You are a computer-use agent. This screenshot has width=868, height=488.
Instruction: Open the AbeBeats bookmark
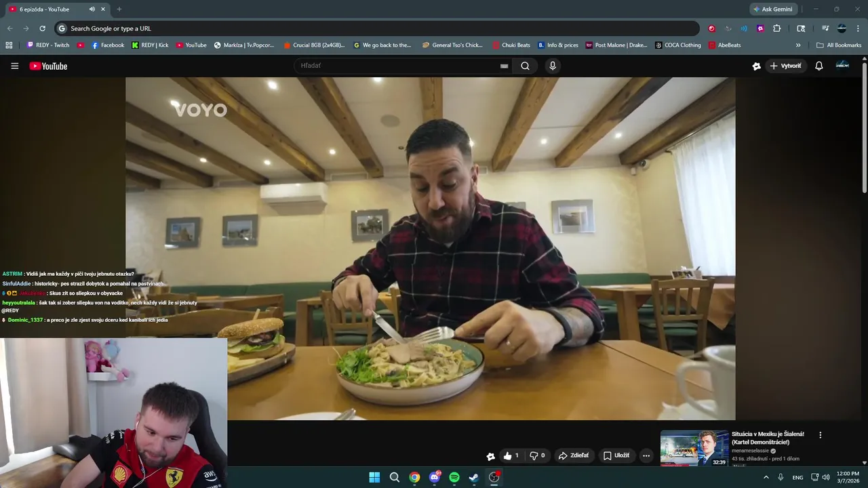click(x=725, y=45)
